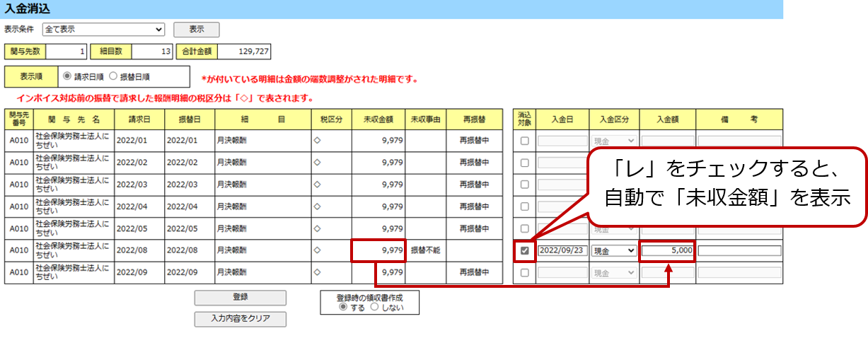Screen dimensions: 868x338
Task: Expand the 入金区分 dropdown in the 2022/09 row
Action: [x=613, y=272]
